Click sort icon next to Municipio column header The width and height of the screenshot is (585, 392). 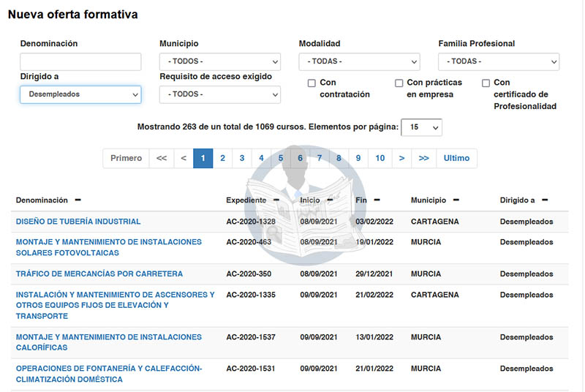coord(456,200)
